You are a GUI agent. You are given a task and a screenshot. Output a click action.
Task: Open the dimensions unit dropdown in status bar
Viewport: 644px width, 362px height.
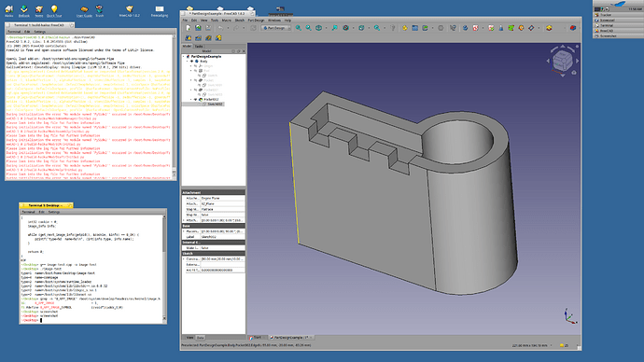tap(532, 345)
